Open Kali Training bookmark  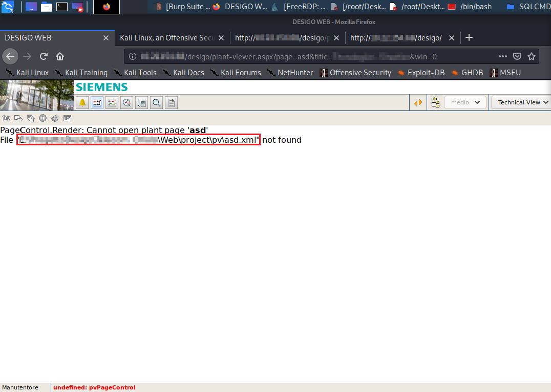click(81, 73)
